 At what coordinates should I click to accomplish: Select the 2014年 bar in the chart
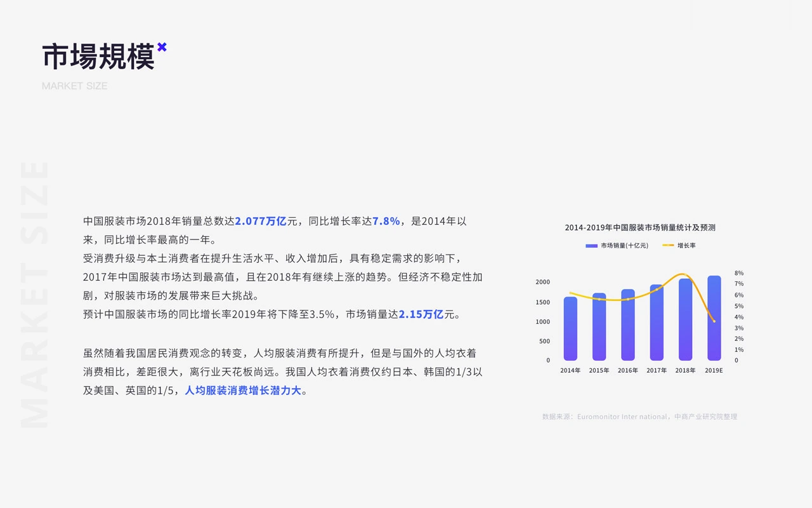[570, 329]
